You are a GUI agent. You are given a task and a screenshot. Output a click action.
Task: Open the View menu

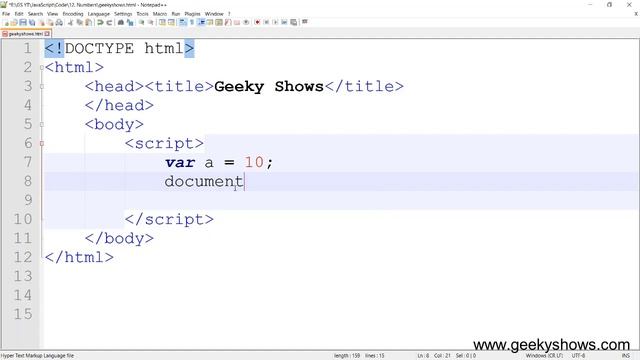point(52,14)
